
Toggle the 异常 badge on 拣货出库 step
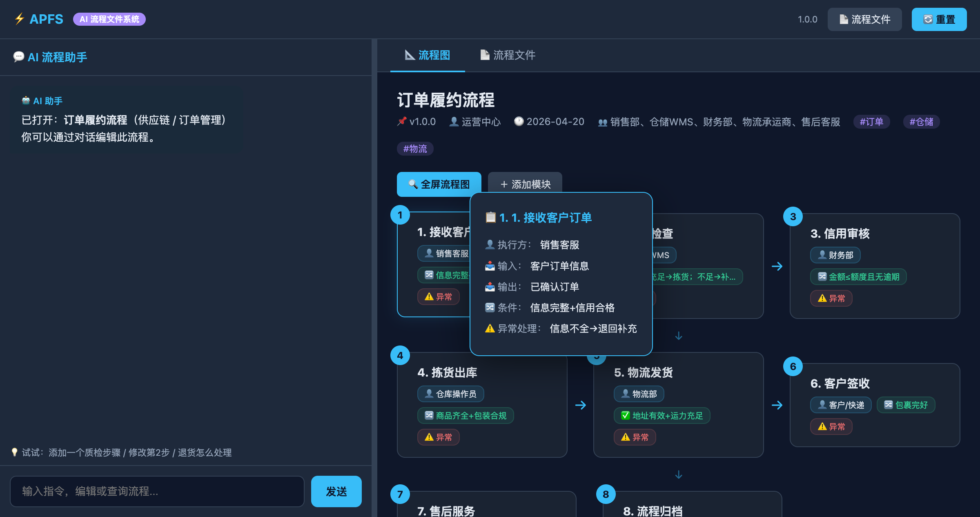(438, 437)
